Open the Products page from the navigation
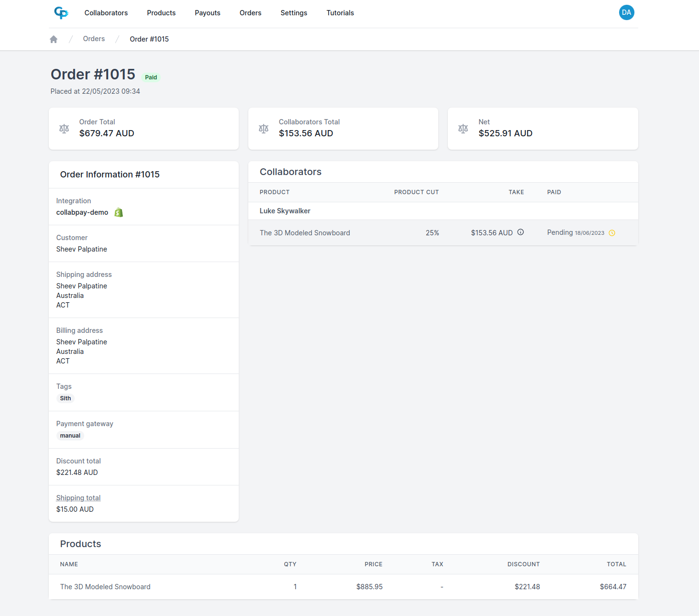 161,13
